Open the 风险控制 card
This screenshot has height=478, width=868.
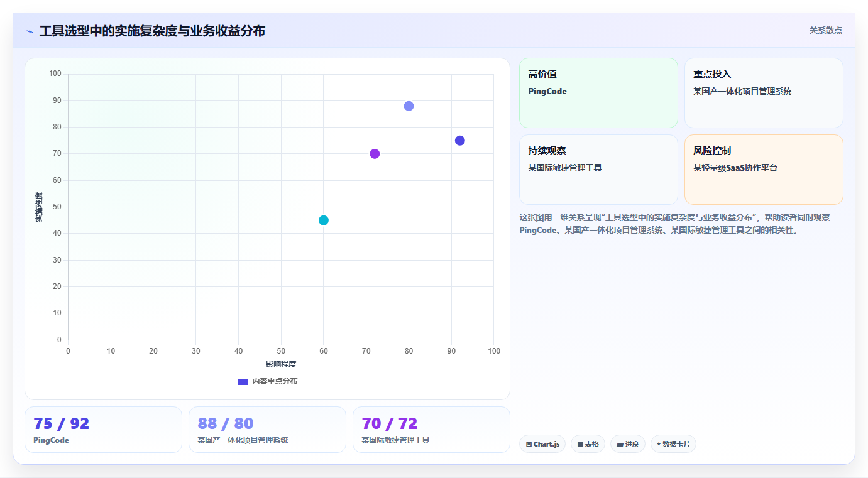pyautogui.click(x=764, y=170)
